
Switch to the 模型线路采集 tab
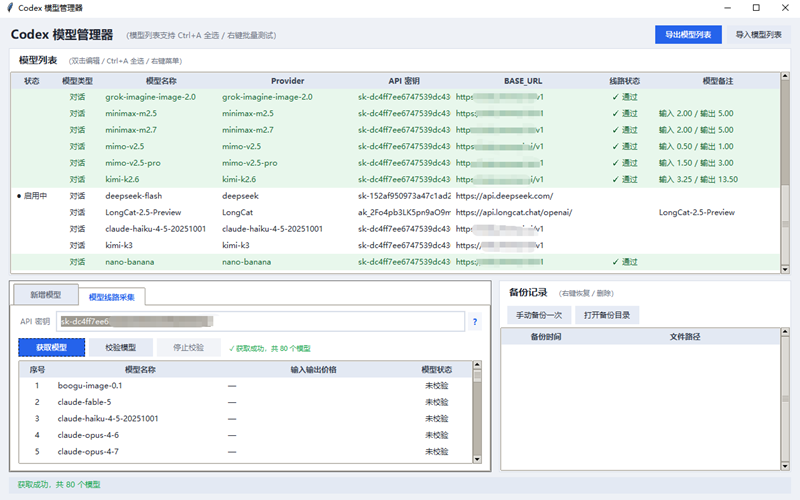[x=112, y=297]
